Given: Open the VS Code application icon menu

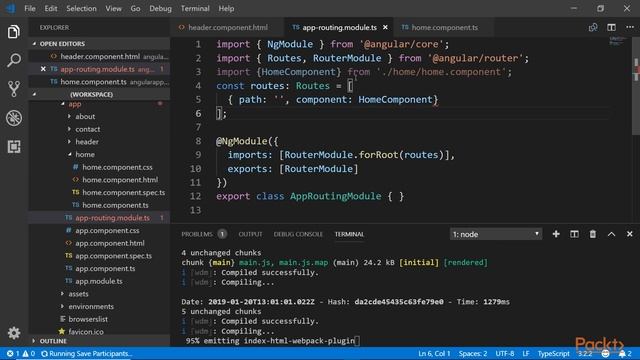Looking at the screenshot, I should [11, 8].
